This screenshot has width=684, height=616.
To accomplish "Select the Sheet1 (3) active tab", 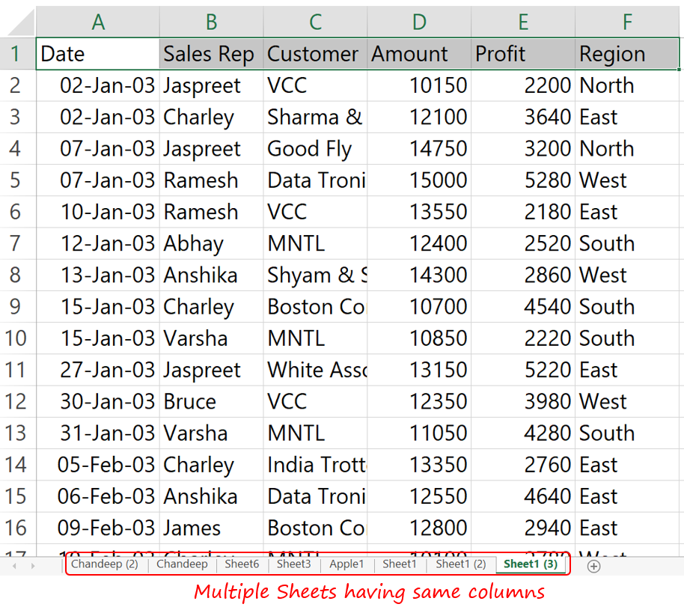I will tap(530, 564).
